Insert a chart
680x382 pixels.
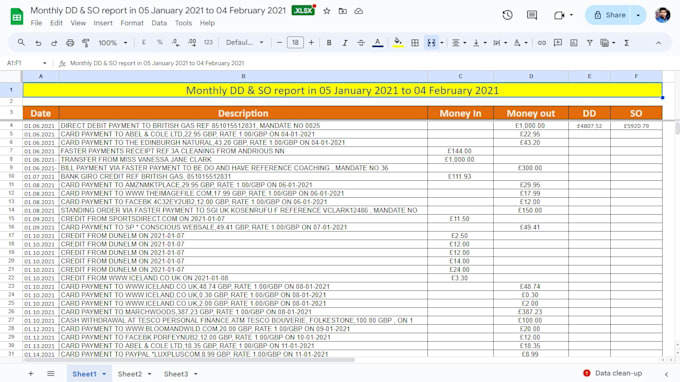pyautogui.click(x=574, y=43)
